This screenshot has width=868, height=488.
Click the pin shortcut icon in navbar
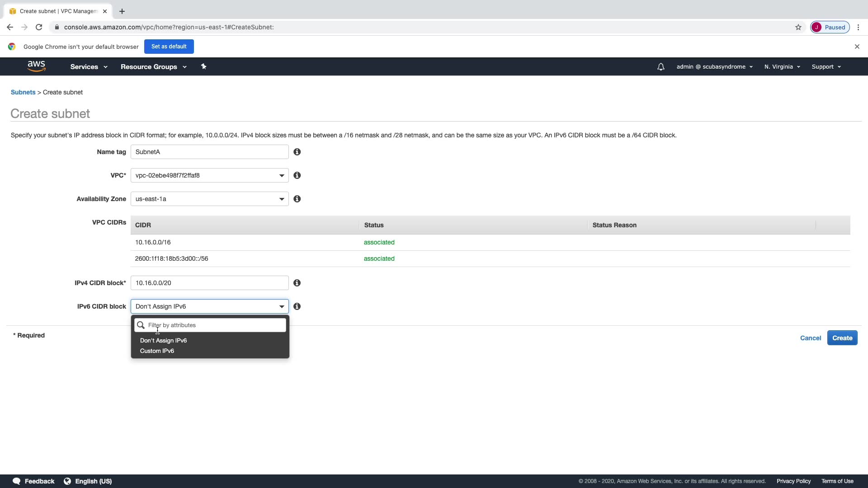[x=203, y=66]
